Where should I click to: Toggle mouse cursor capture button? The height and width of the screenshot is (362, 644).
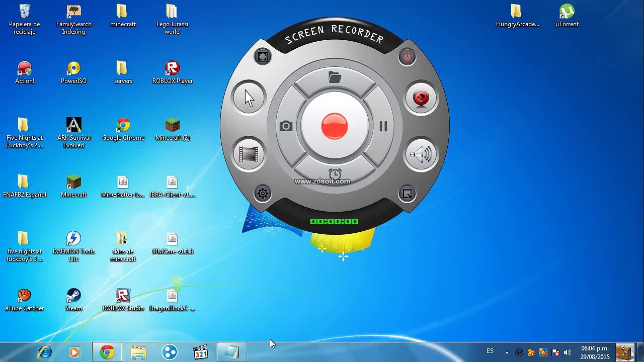[249, 98]
